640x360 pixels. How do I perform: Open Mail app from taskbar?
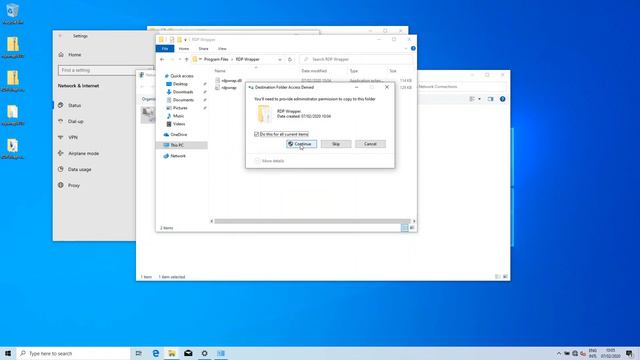[188, 353]
